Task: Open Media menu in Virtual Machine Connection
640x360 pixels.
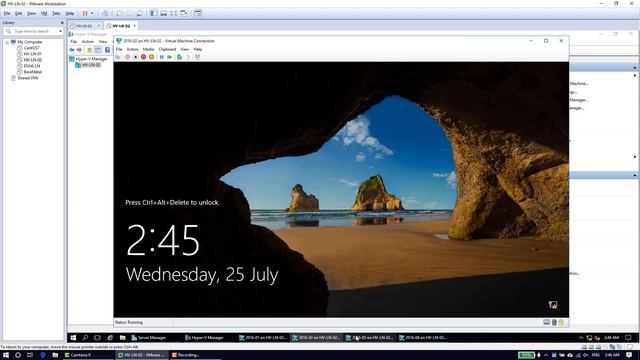Action: point(148,49)
